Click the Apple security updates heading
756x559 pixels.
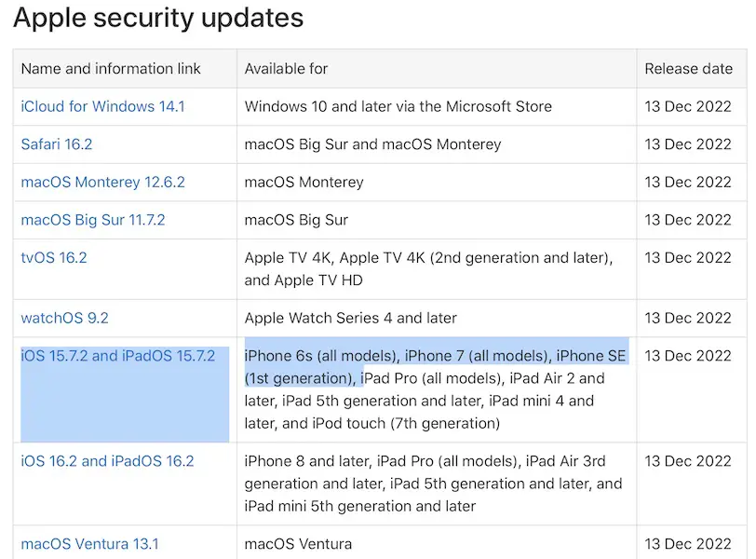[158, 17]
